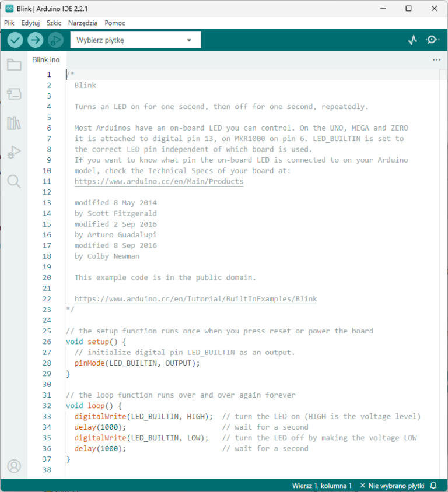Open the Library Manager sidebar
Screen dimensions: 448x492
tap(14, 123)
